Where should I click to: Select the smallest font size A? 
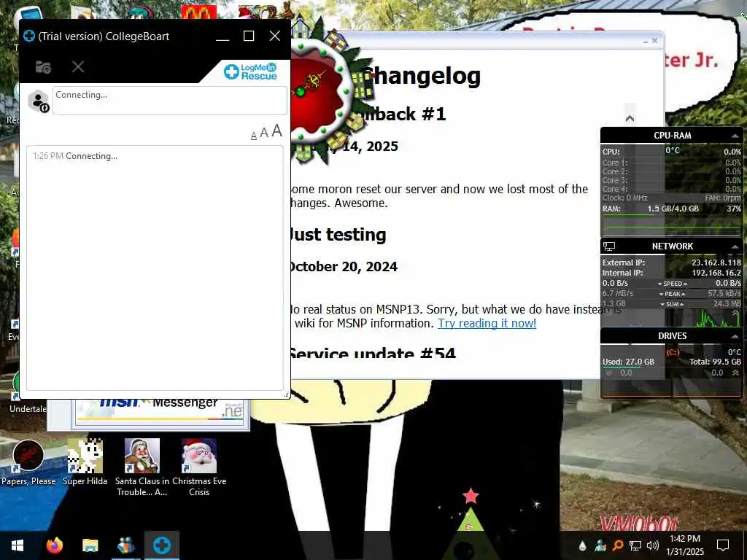254,136
